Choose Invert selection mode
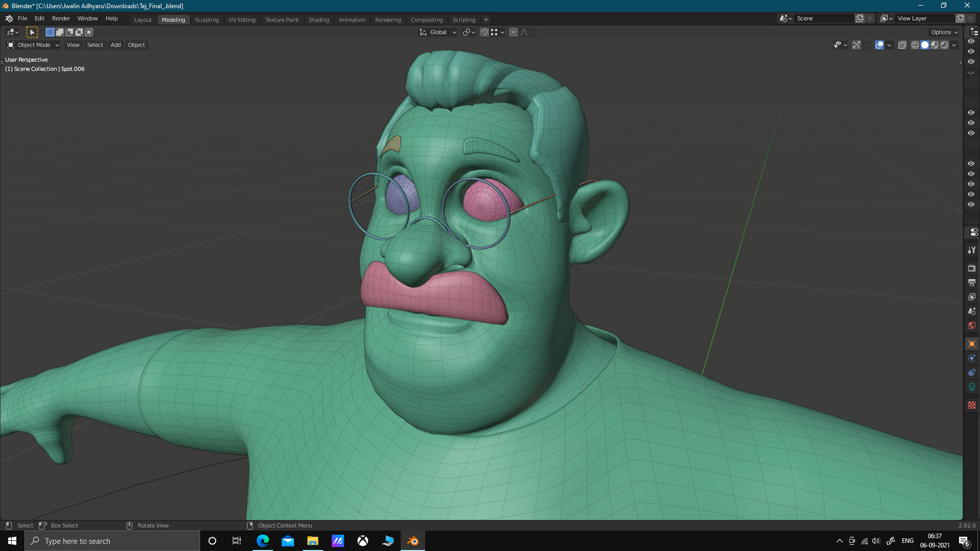The image size is (980, 551). (x=79, y=32)
